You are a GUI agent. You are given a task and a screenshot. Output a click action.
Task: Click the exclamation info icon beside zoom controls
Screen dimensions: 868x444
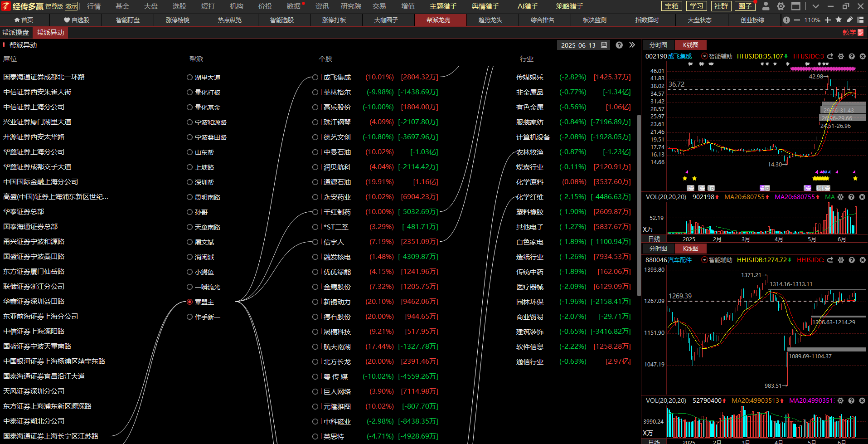tap(786, 20)
